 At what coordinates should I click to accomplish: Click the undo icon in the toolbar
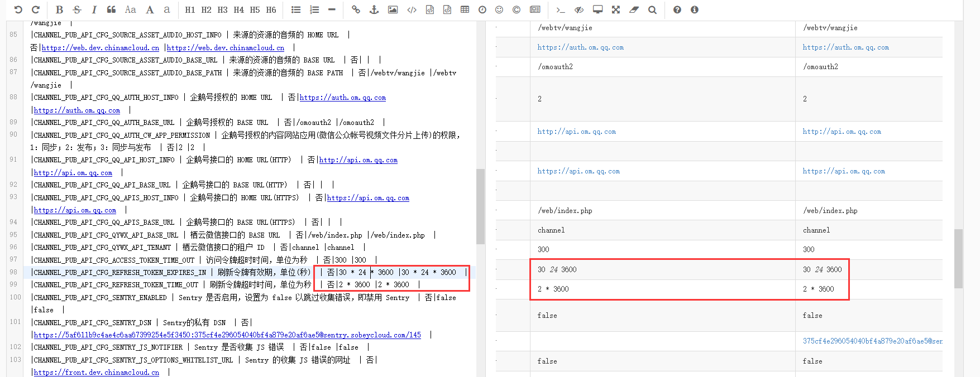[18, 9]
